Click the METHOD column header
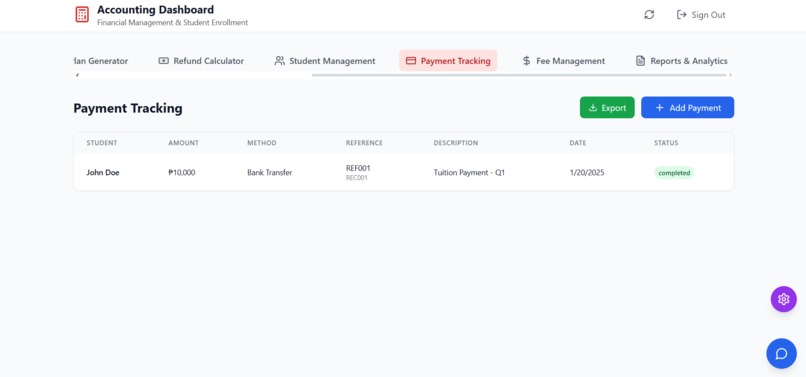This screenshot has width=806, height=377. (262, 143)
